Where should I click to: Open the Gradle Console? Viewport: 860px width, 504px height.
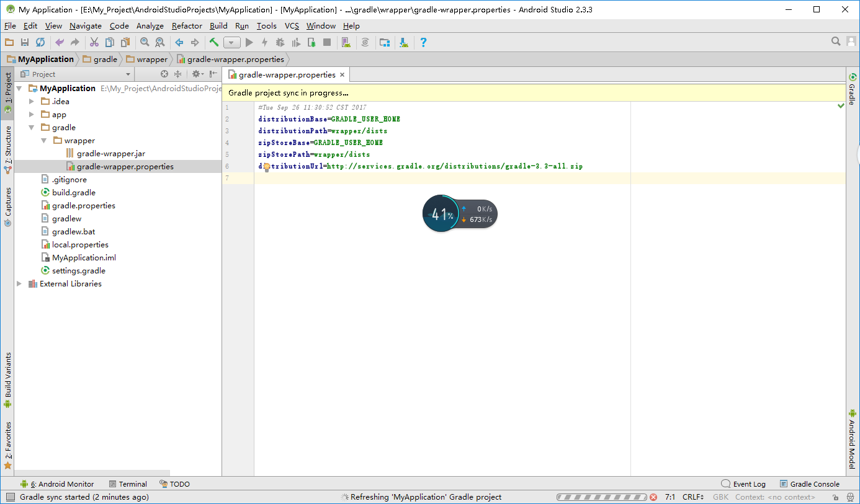click(810, 484)
